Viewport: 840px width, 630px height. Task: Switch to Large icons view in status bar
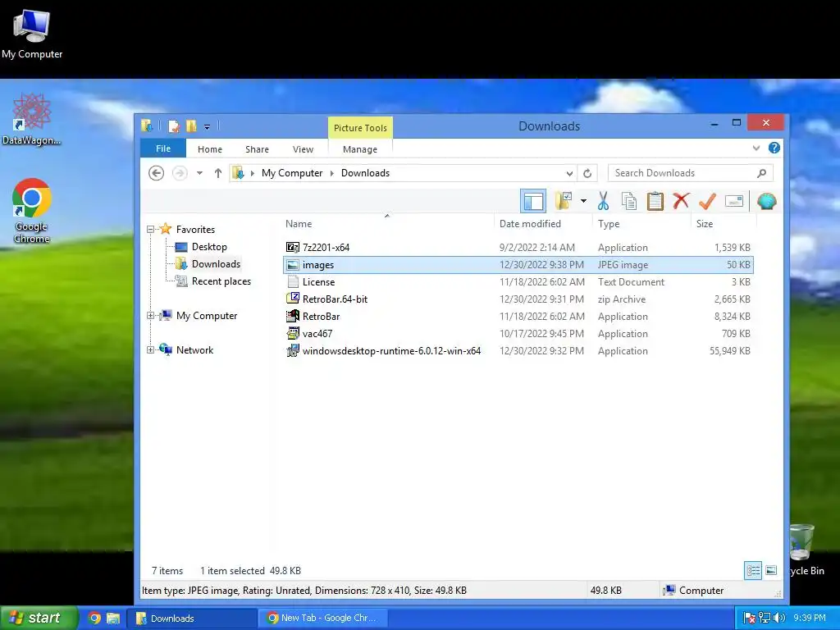pyautogui.click(x=771, y=571)
